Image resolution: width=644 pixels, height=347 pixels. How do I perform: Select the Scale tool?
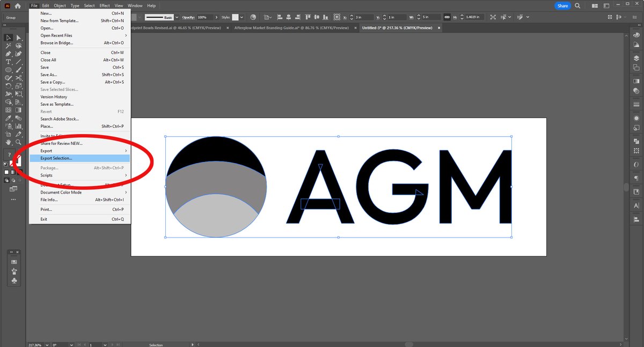tap(18, 86)
